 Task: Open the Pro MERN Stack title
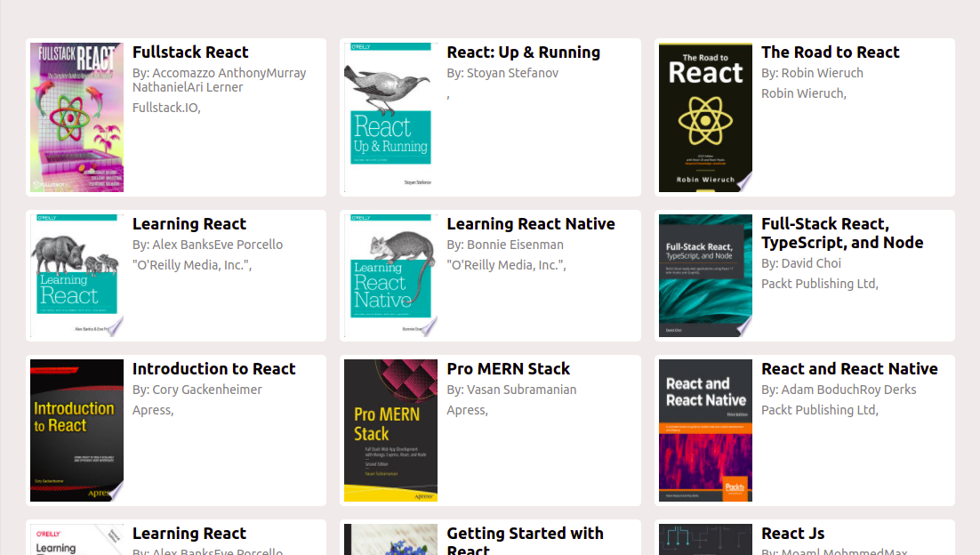click(508, 368)
